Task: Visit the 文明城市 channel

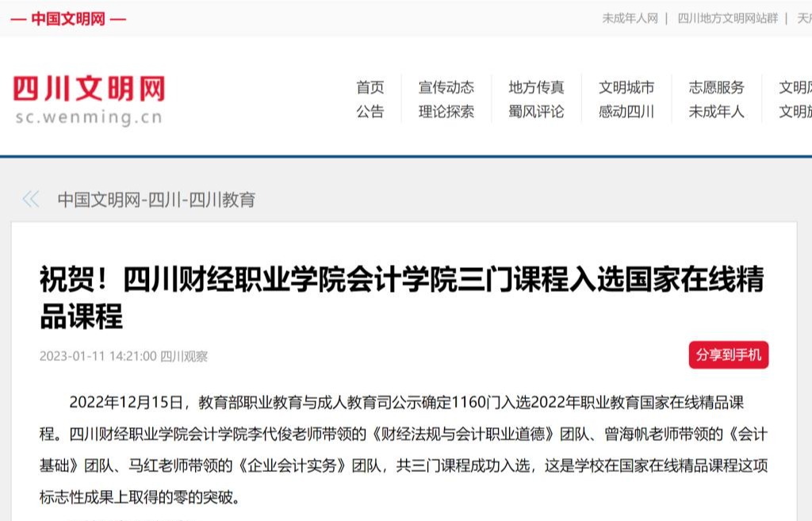Action: tap(627, 87)
